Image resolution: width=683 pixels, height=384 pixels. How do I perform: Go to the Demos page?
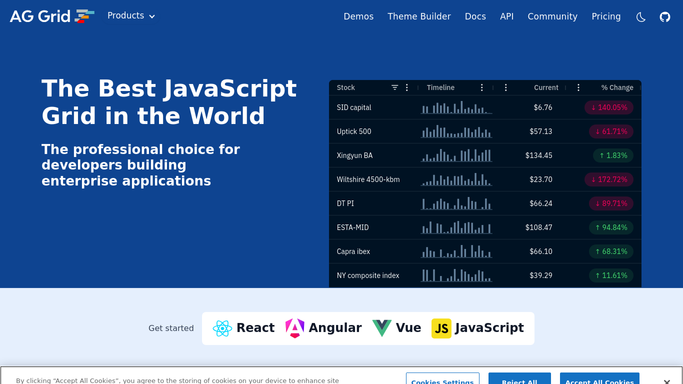tap(358, 17)
